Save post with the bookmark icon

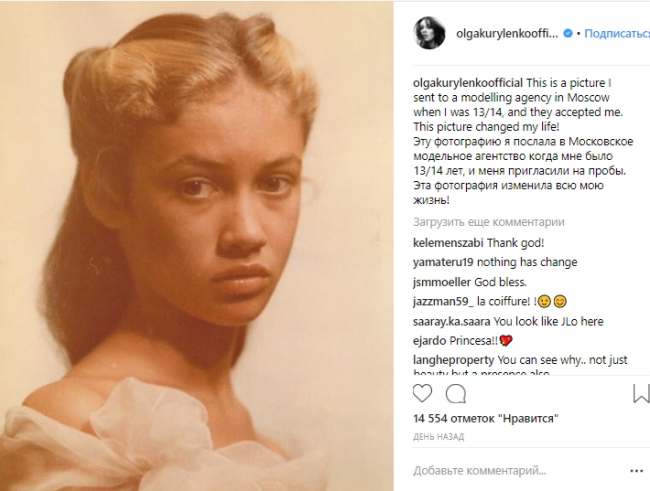pyautogui.click(x=641, y=393)
